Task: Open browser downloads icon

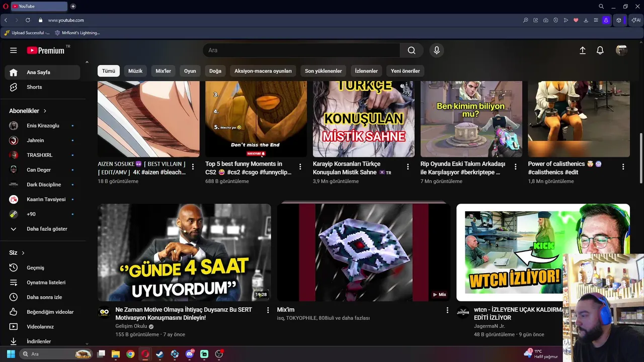Action: (586, 20)
